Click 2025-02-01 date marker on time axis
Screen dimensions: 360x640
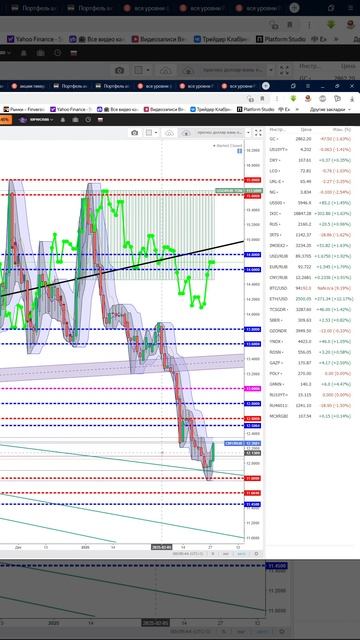162,547
